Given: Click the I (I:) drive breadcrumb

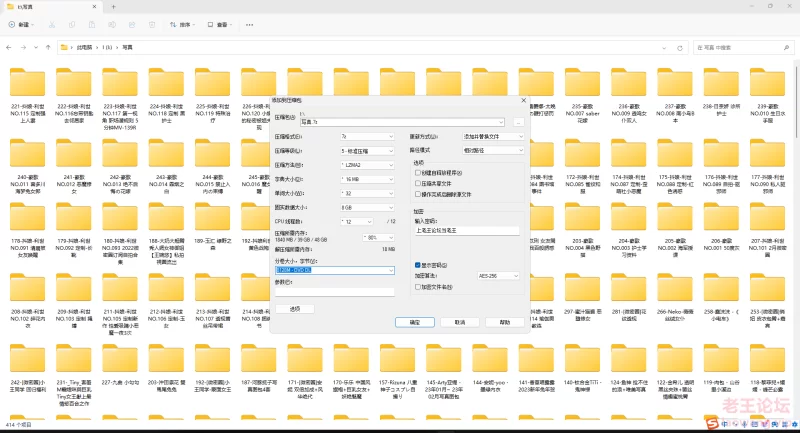Looking at the screenshot, I should [107, 47].
